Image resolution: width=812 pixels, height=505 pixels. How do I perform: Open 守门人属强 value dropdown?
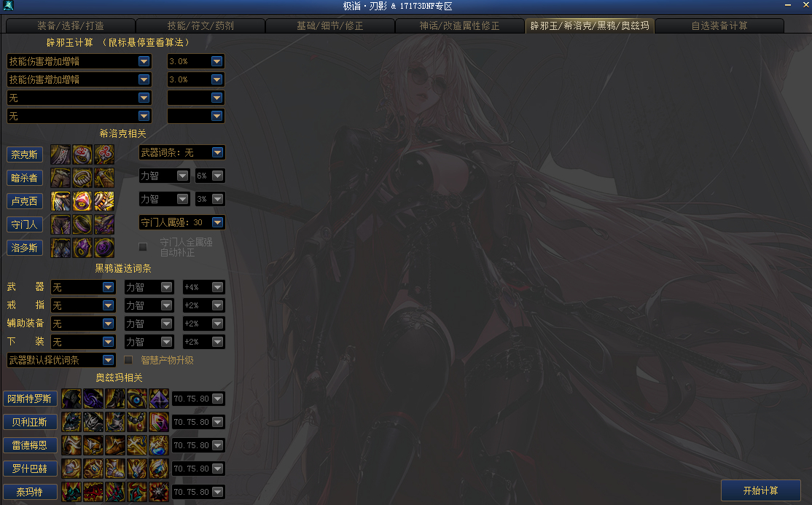click(181, 222)
